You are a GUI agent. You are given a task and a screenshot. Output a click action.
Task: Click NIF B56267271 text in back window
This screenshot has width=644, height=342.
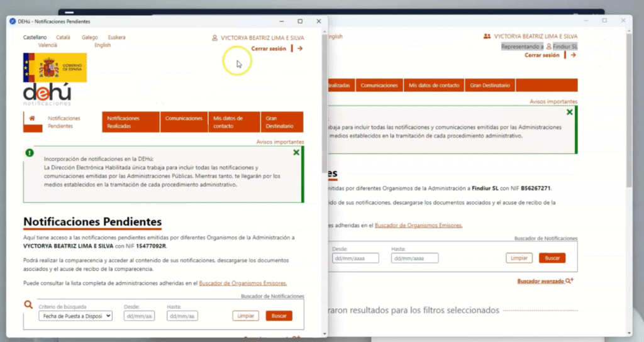pos(536,189)
